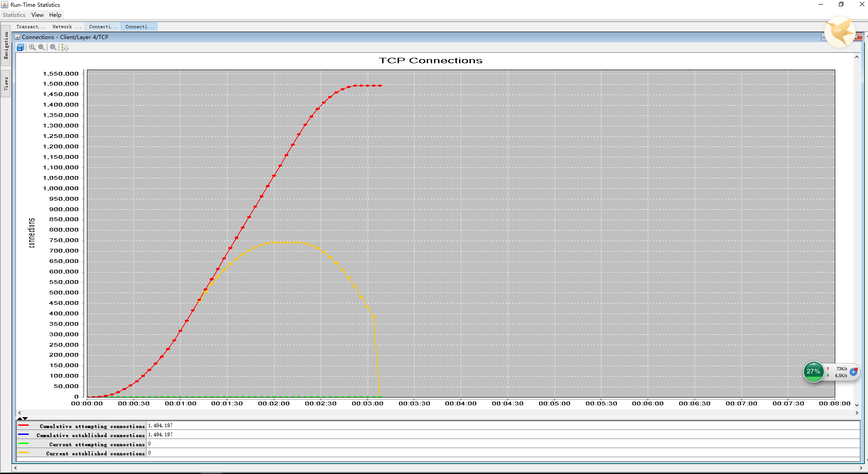Open the Statistics menu
Screen dimensions: 868x474
(14, 15)
